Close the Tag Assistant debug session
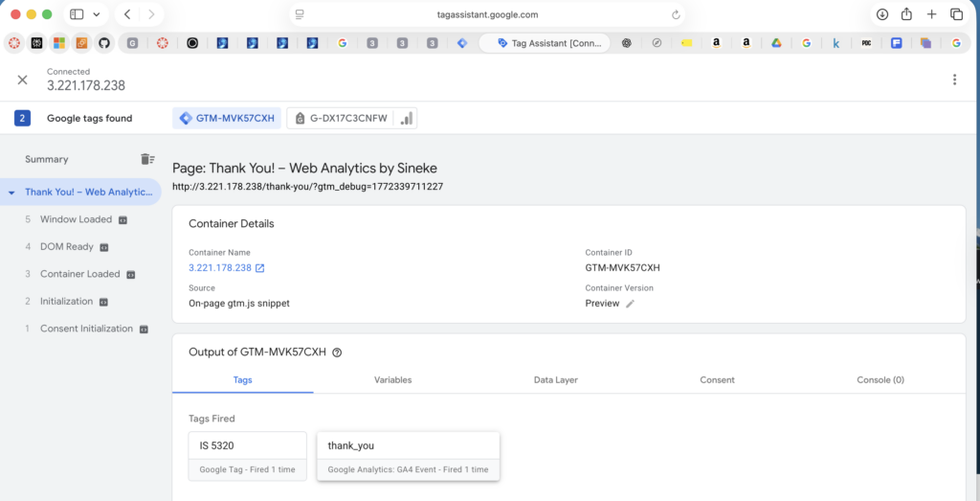The width and height of the screenshot is (980, 501). point(22,80)
